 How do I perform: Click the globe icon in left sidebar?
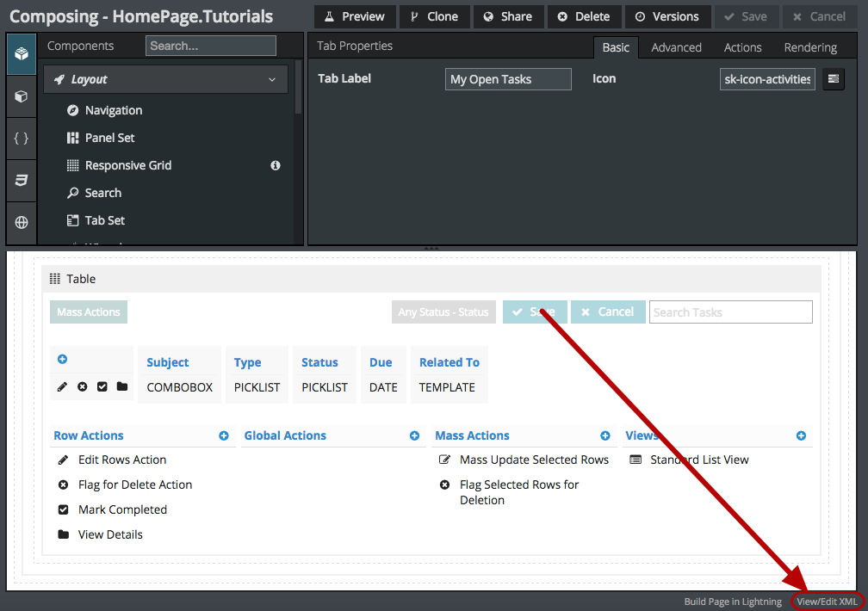tap(22, 222)
